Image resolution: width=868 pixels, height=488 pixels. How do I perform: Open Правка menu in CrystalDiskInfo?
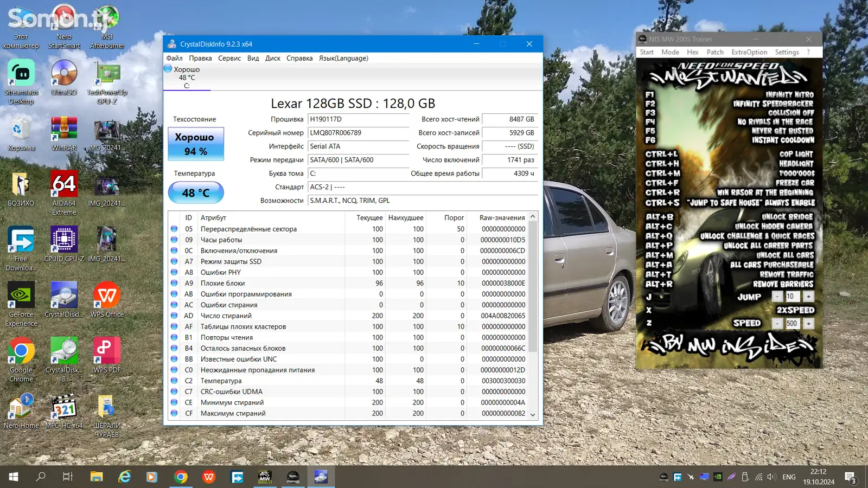point(200,58)
